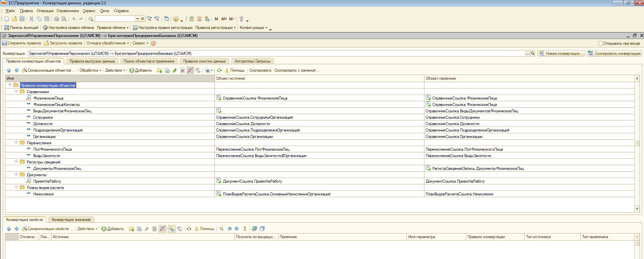Open Действия dropdown in object rules toolbar

pos(115,70)
